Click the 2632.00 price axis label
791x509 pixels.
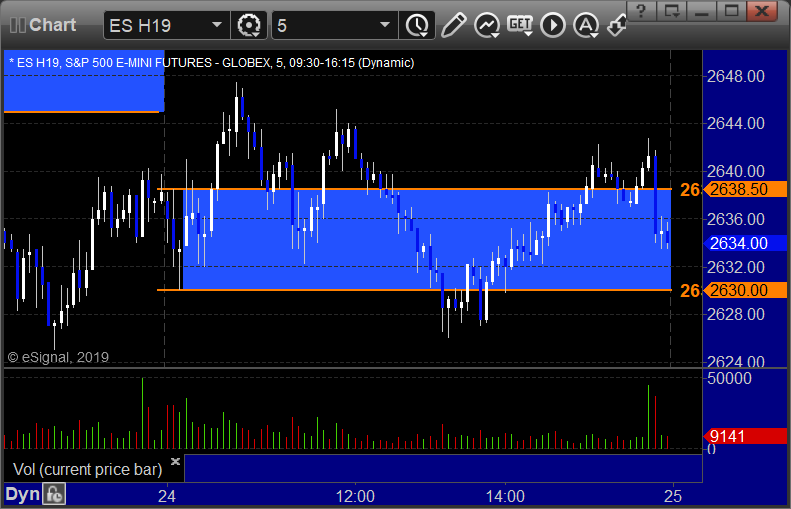point(736,267)
